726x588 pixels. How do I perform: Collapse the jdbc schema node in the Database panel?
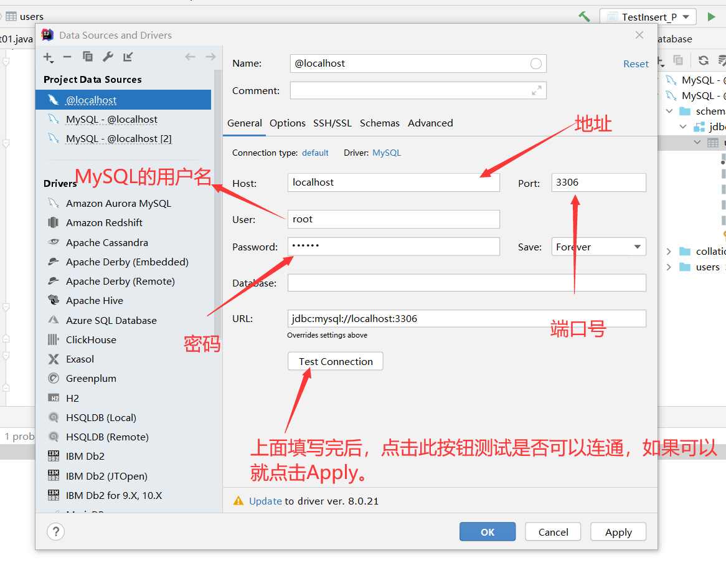point(683,126)
